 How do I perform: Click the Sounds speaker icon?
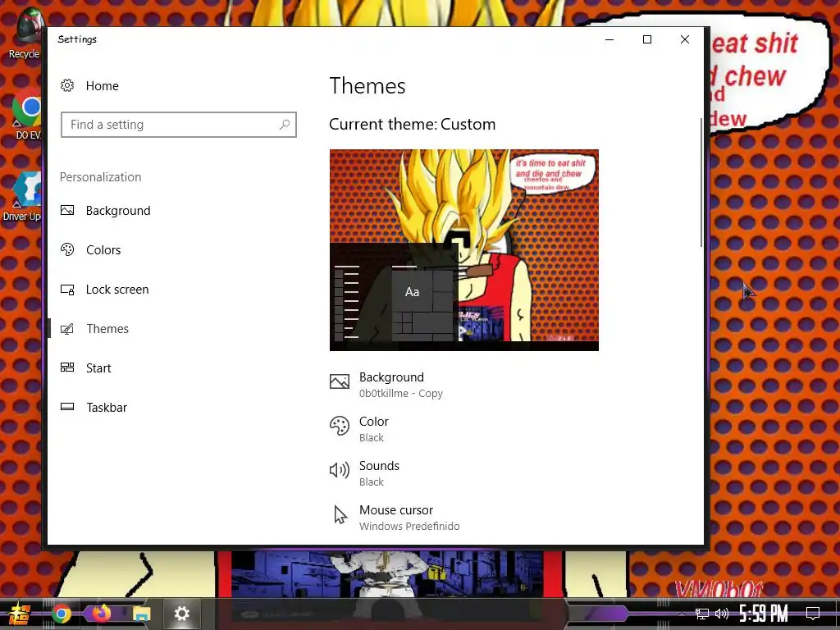(339, 470)
